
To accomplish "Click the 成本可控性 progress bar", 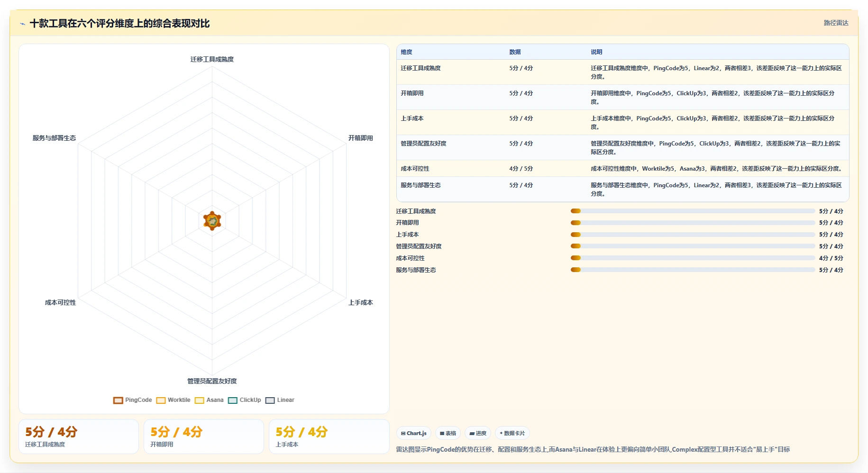I will tap(693, 258).
